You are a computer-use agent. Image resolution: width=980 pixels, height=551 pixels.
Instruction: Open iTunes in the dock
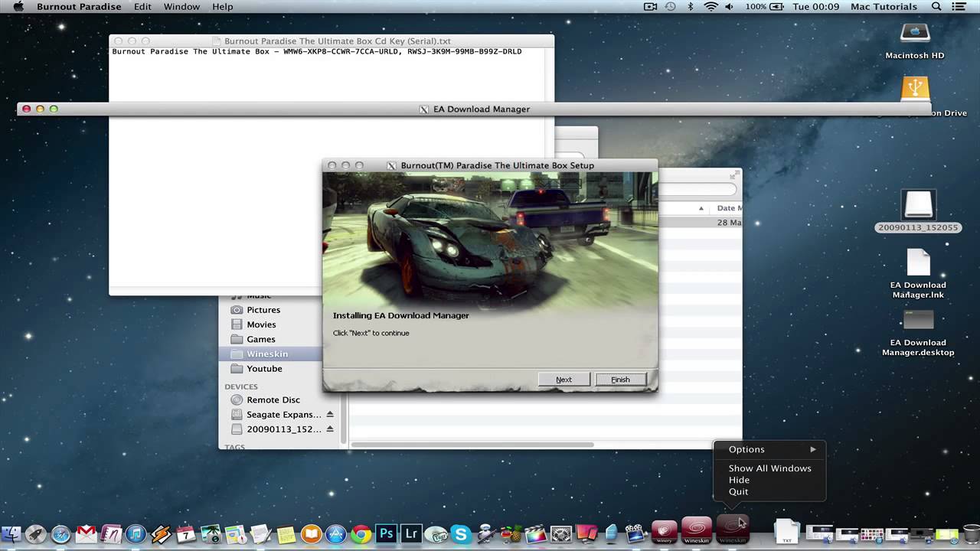tap(136, 533)
